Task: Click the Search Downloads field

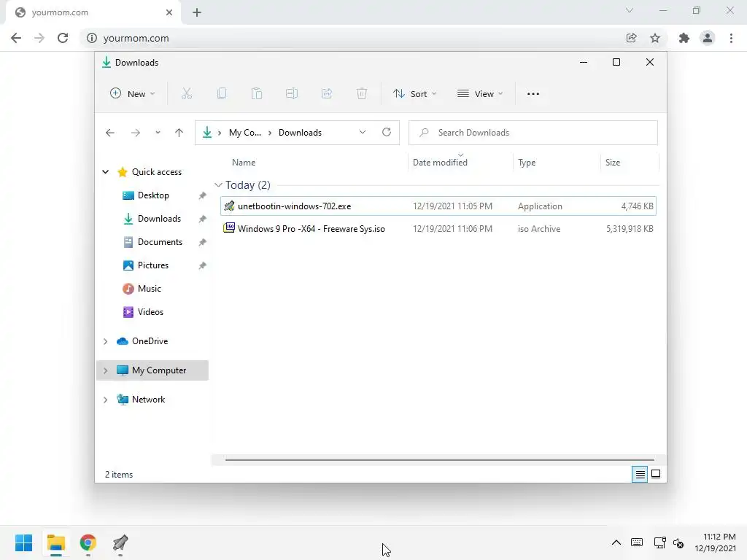Action: click(533, 133)
